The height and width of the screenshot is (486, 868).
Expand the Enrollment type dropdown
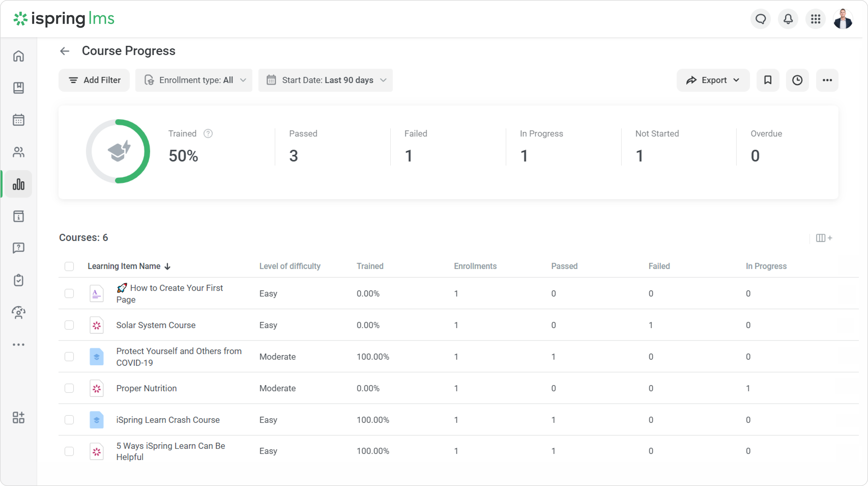click(x=194, y=80)
